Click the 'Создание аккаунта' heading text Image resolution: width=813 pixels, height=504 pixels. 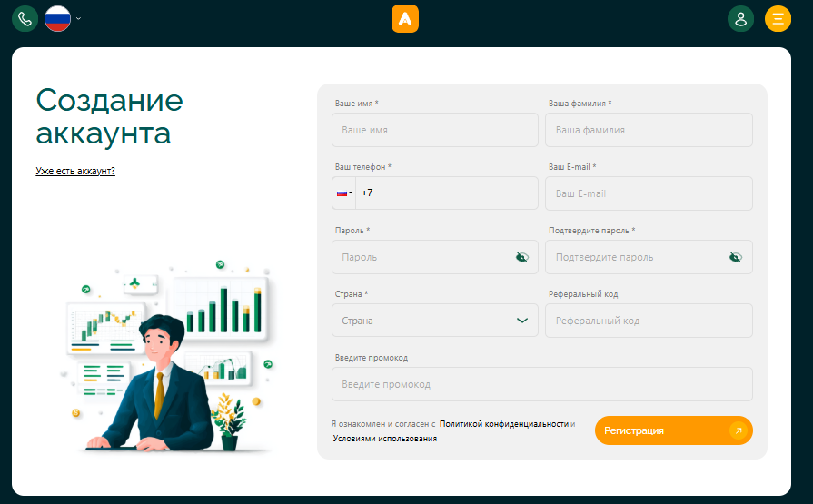click(x=109, y=116)
